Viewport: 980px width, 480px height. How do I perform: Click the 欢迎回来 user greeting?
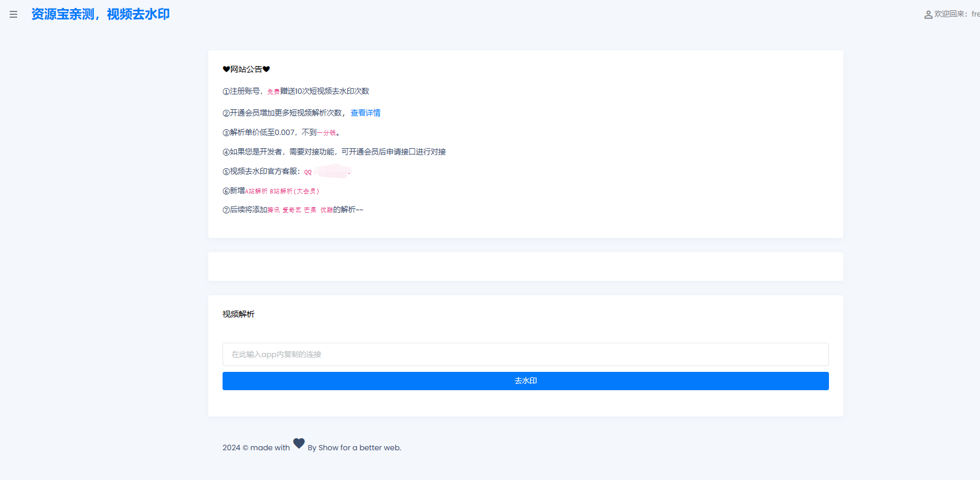[957, 14]
